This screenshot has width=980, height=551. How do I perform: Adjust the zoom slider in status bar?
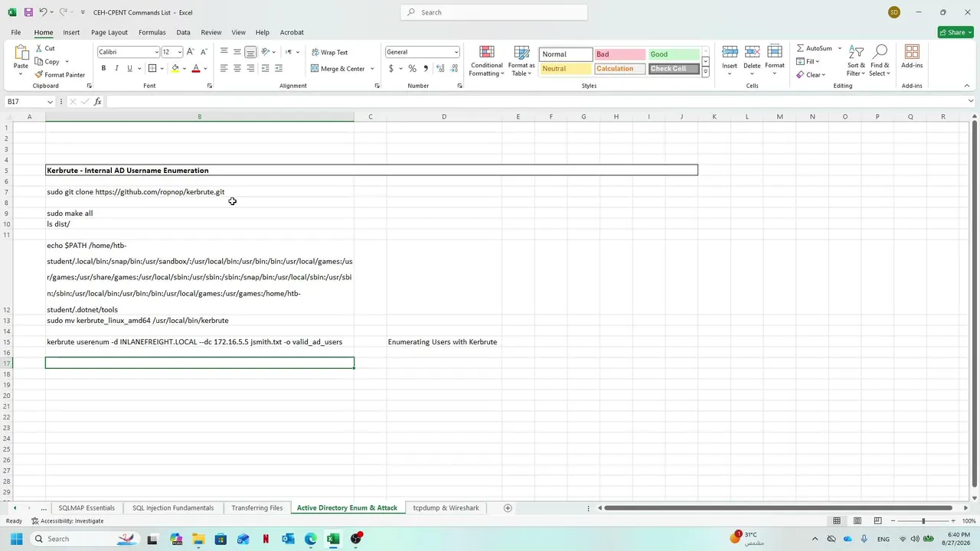pos(923,521)
